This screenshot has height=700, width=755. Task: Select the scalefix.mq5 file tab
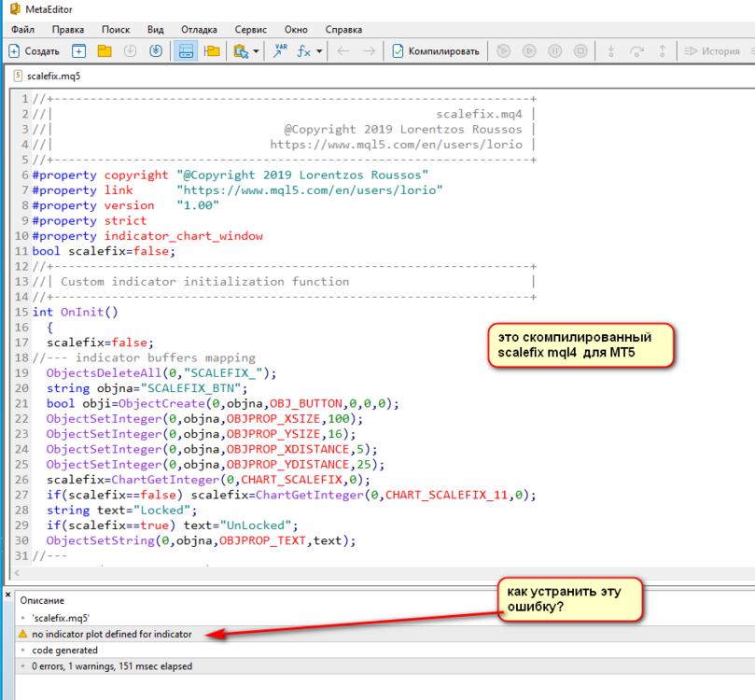point(48,76)
